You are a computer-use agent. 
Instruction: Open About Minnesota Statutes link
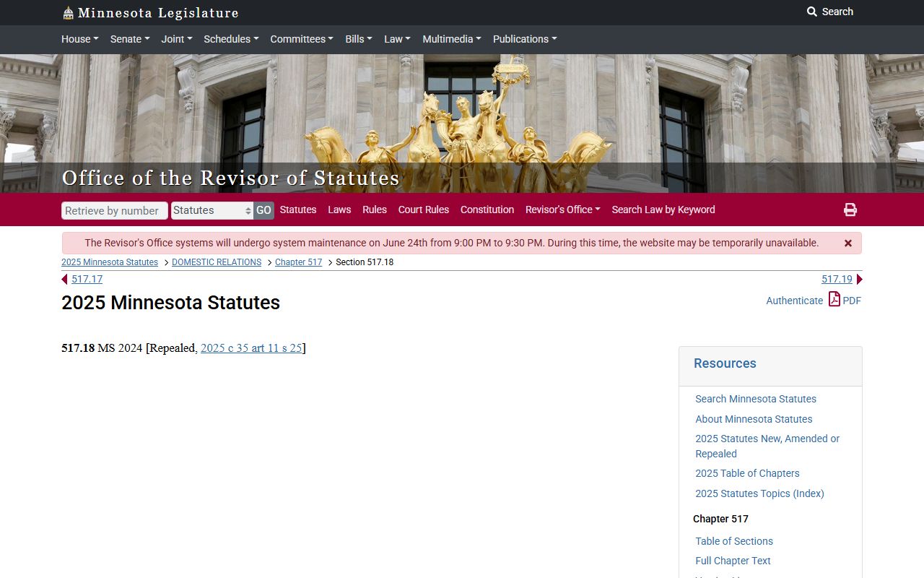point(754,419)
